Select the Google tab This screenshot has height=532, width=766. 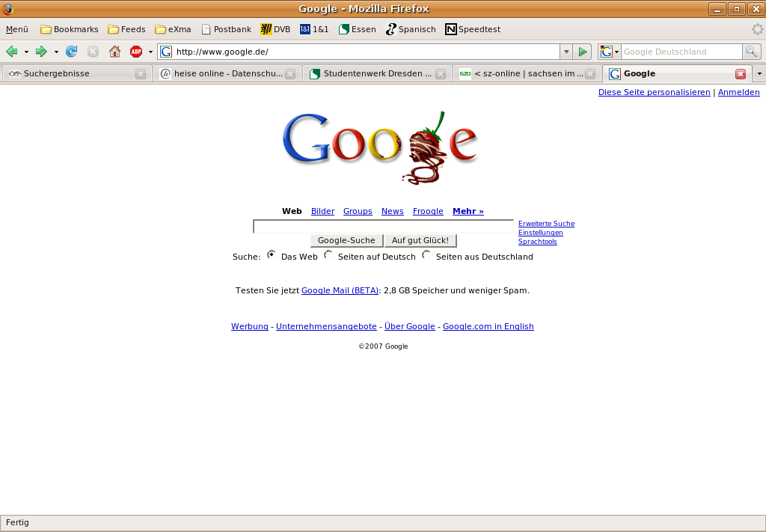677,73
